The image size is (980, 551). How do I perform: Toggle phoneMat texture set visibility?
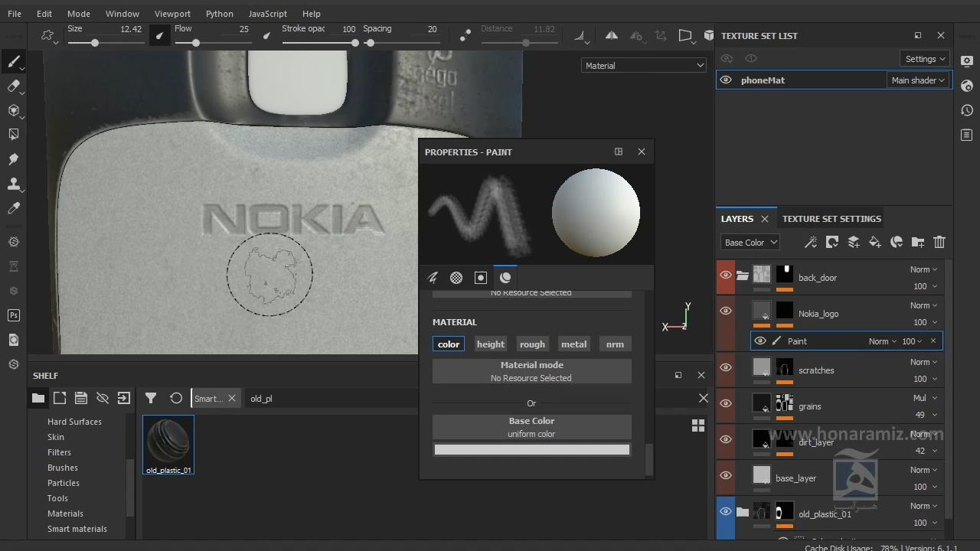726,80
